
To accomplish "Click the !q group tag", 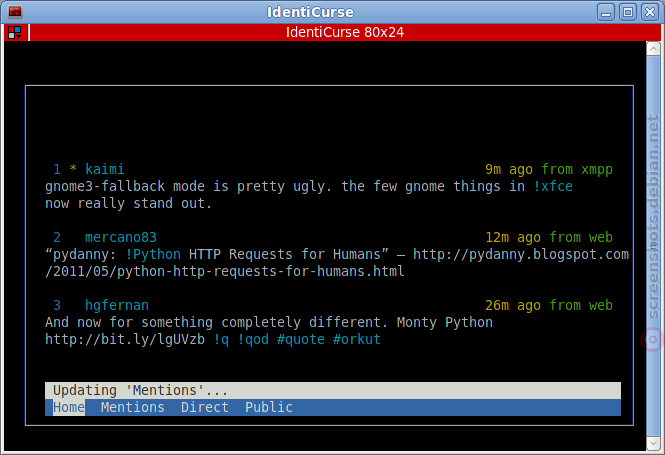I will point(221,339).
